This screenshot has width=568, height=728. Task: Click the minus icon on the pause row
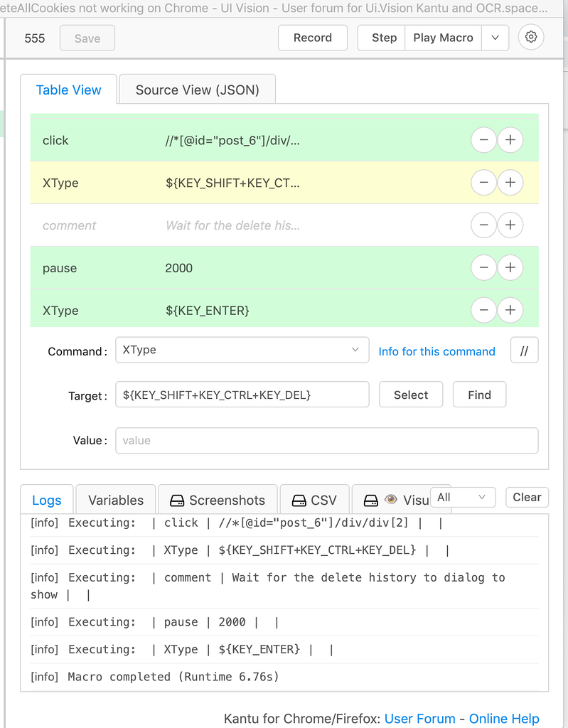click(483, 267)
